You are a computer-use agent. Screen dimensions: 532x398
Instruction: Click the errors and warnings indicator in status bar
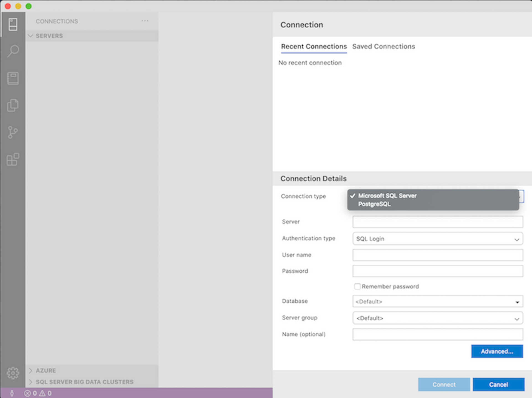tap(37, 393)
